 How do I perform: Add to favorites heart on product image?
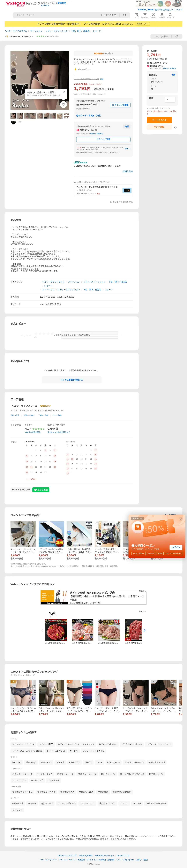coord(63,105)
